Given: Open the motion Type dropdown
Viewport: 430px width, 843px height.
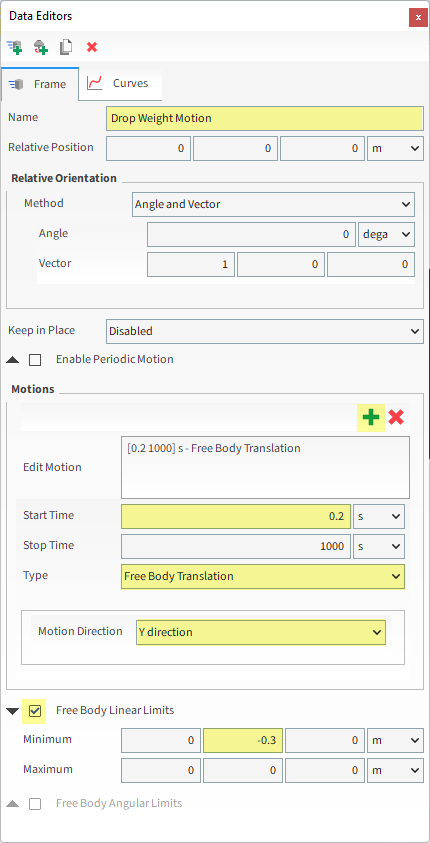Looking at the screenshot, I should [263, 576].
